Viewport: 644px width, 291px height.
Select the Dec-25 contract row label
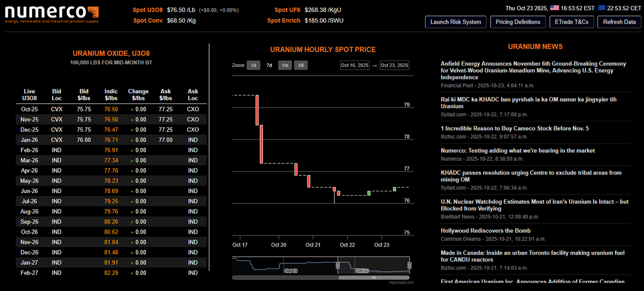[30, 130]
